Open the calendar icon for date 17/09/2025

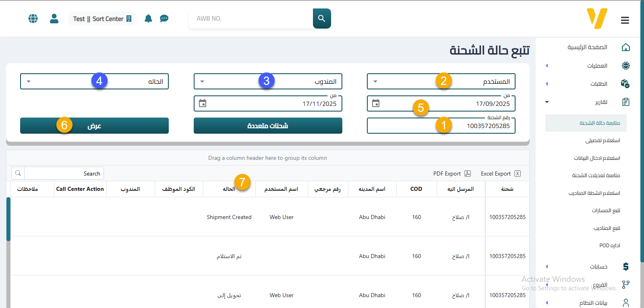pos(376,103)
